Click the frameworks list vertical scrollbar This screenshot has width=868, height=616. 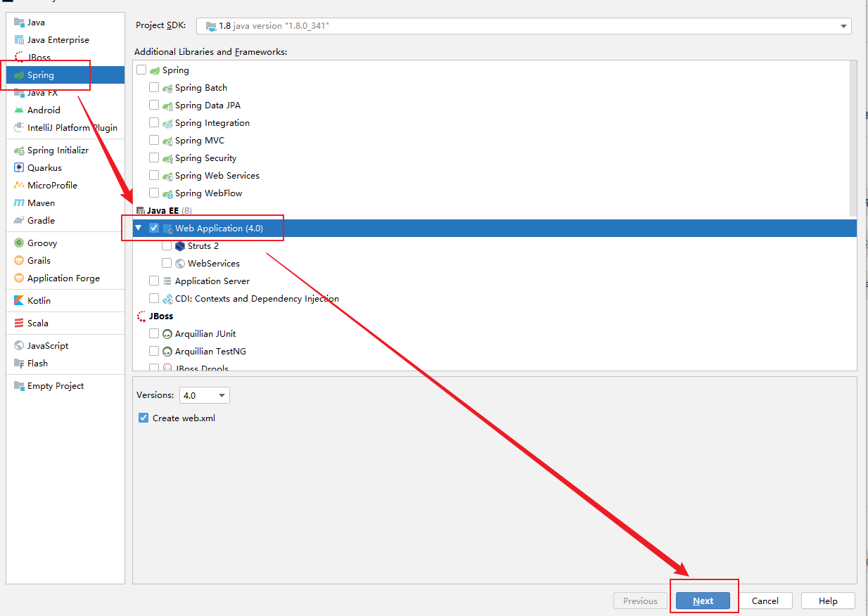click(x=853, y=137)
